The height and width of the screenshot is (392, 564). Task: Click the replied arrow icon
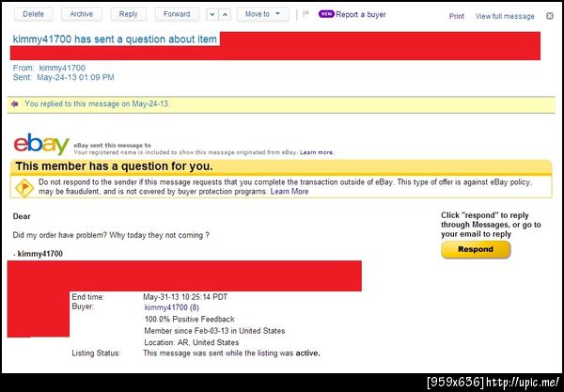14,104
